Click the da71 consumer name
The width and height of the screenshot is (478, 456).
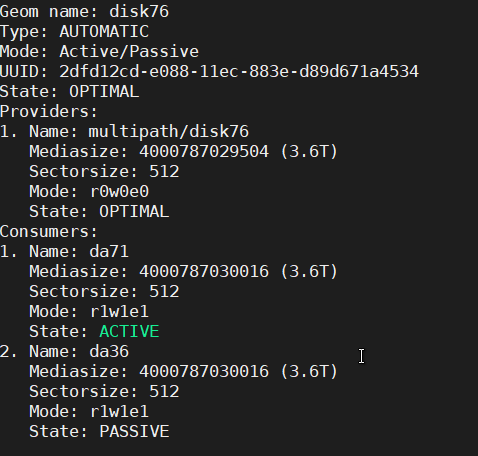point(109,252)
